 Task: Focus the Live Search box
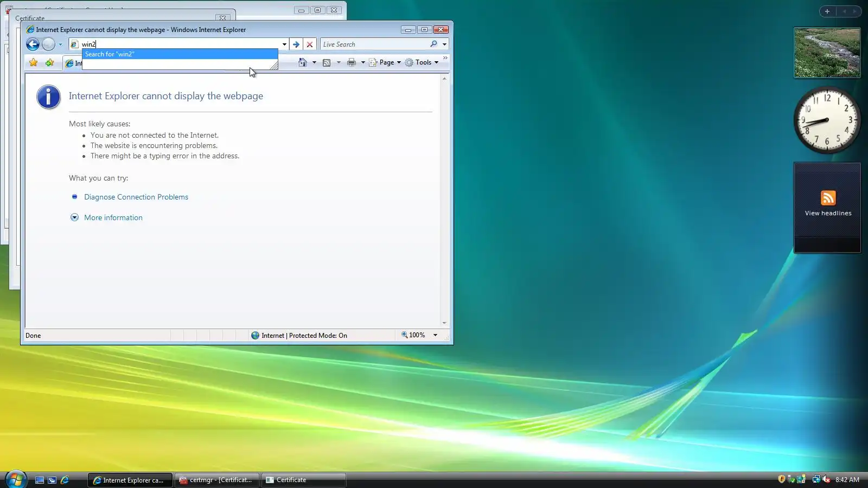pyautogui.click(x=375, y=44)
